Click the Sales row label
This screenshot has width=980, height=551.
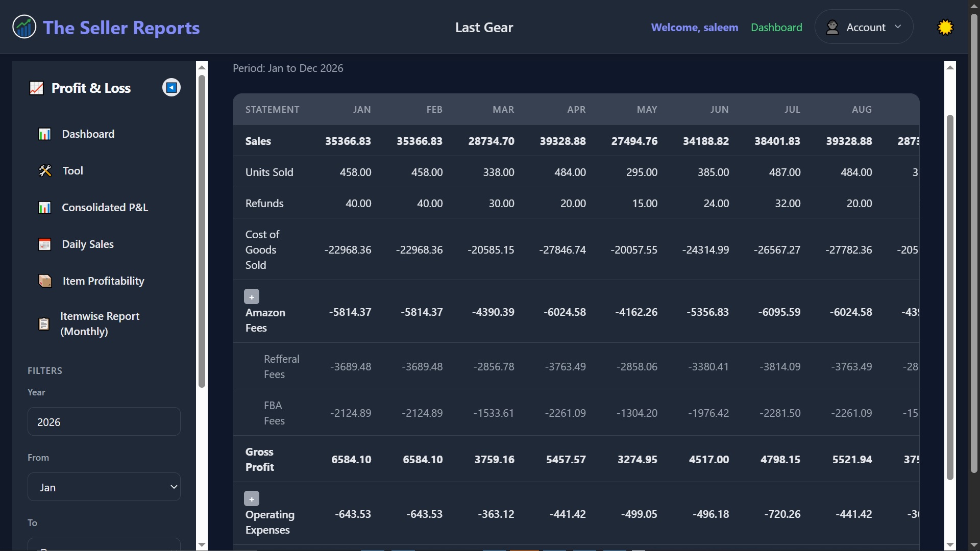258,141
